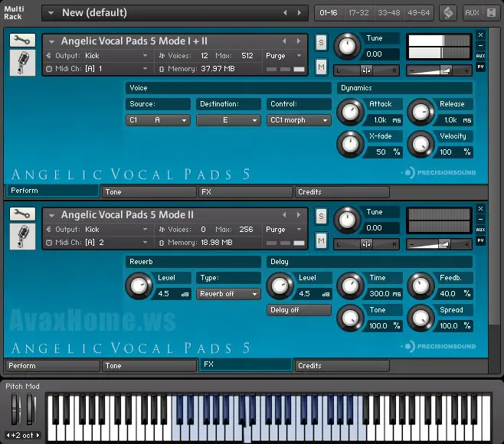This screenshot has width=504, height=444.
Task: Open Reverb off type dropdown
Action: coord(228,294)
